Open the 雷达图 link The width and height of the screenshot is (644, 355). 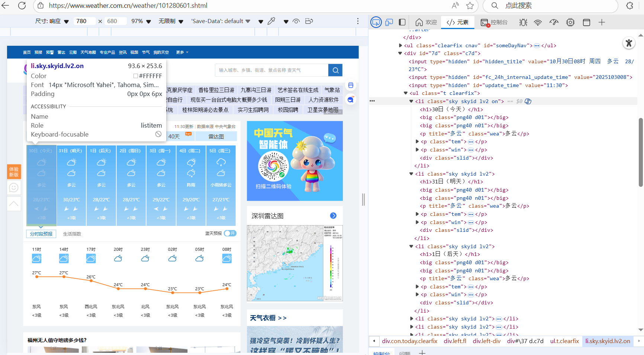(x=216, y=136)
